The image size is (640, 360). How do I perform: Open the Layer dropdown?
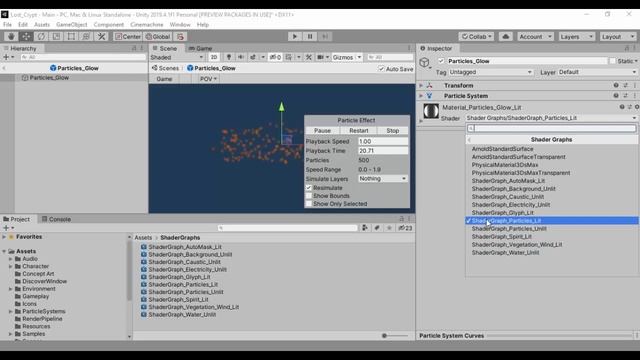[x=597, y=72]
